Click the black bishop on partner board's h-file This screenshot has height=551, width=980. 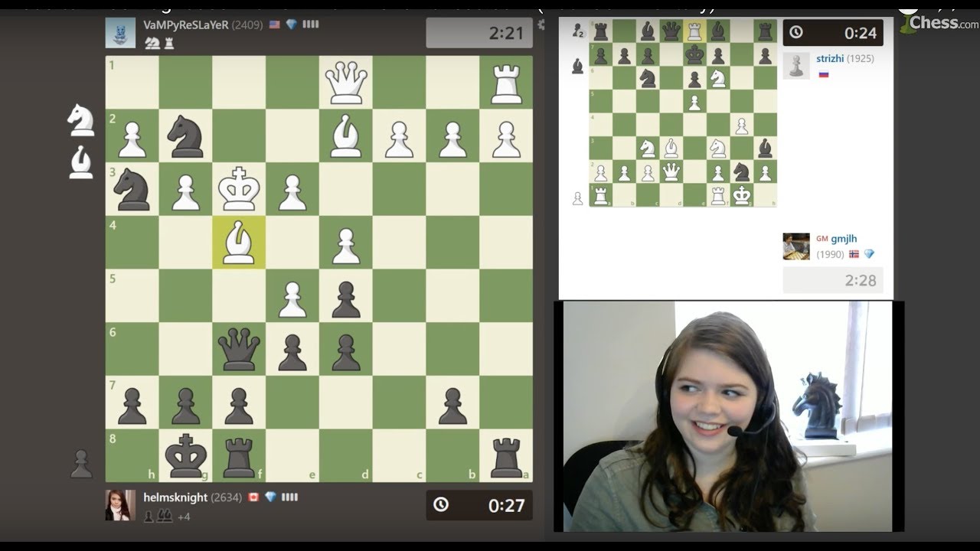[765, 148]
